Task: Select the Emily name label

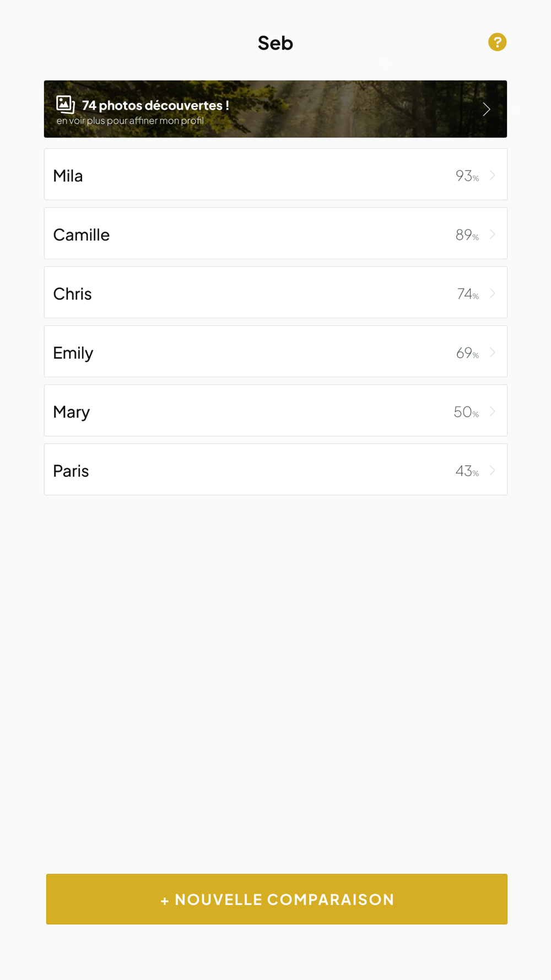Action: tap(73, 353)
